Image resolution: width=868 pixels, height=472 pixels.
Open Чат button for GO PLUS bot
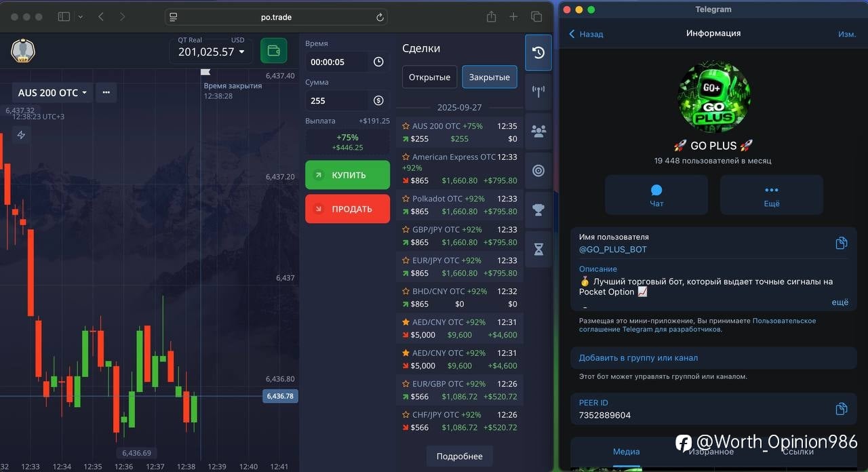click(656, 195)
